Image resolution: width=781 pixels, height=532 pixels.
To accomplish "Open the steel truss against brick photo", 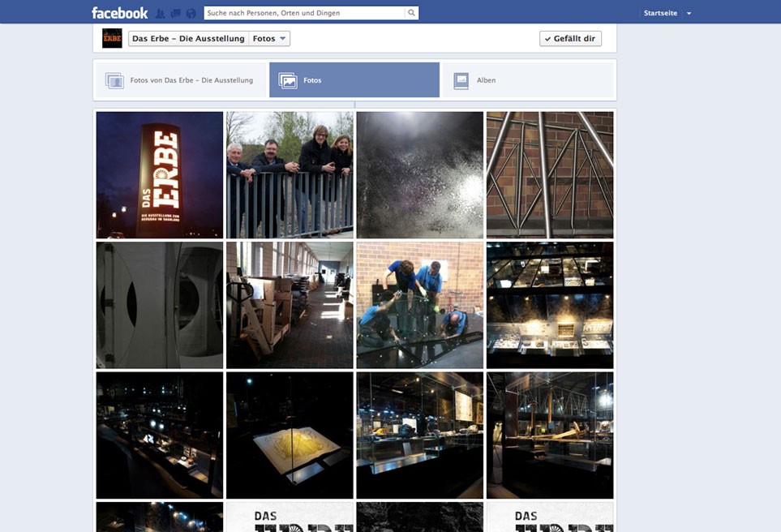I will tap(550, 175).
